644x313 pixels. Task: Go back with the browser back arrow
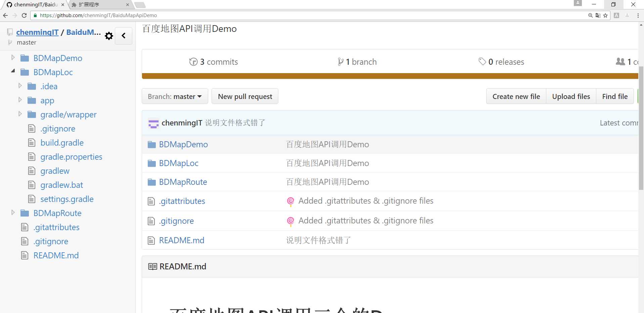click(x=5, y=15)
